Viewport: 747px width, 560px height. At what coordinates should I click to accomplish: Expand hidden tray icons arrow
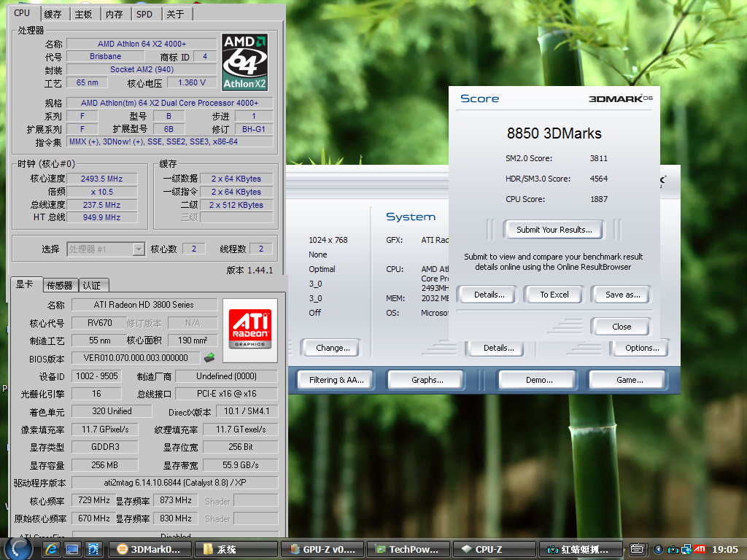point(659,550)
